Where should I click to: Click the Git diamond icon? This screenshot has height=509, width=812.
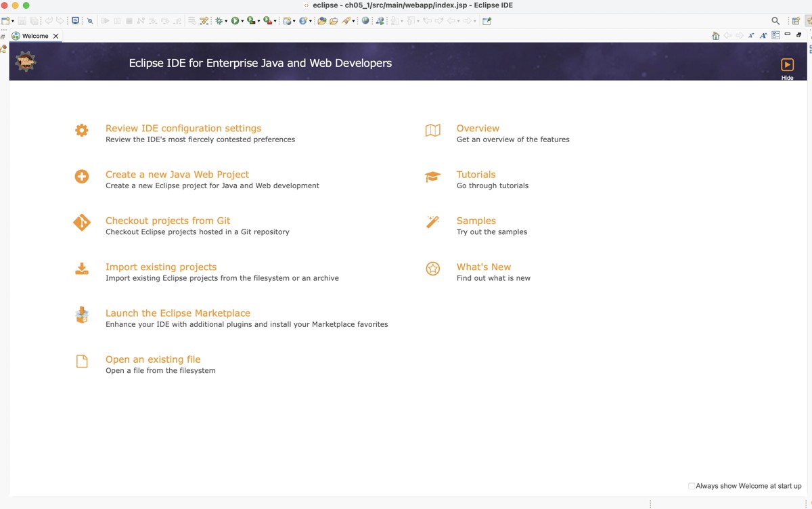pyautogui.click(x=81, y=223)
